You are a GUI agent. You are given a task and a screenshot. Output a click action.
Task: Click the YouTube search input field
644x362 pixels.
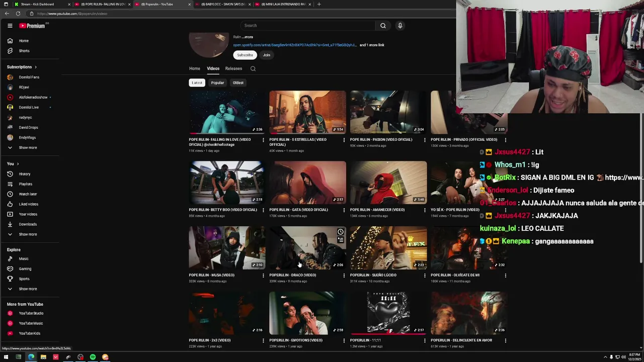[x=307, y=26]
